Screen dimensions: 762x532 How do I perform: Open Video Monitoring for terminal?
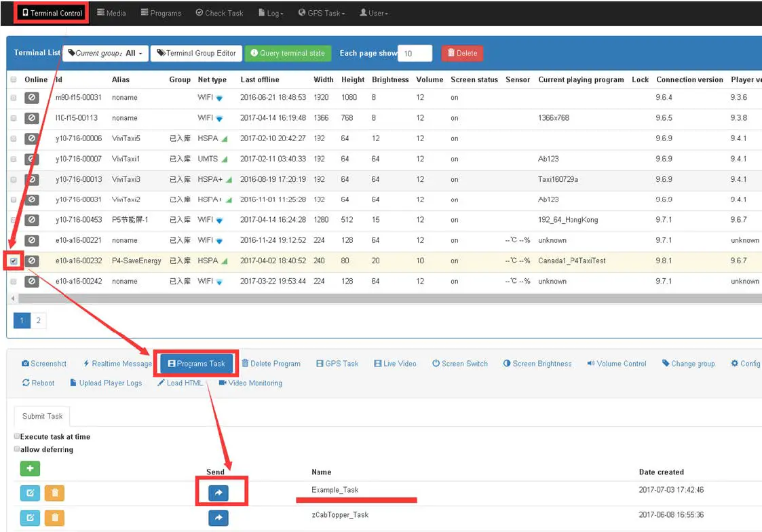250,383
